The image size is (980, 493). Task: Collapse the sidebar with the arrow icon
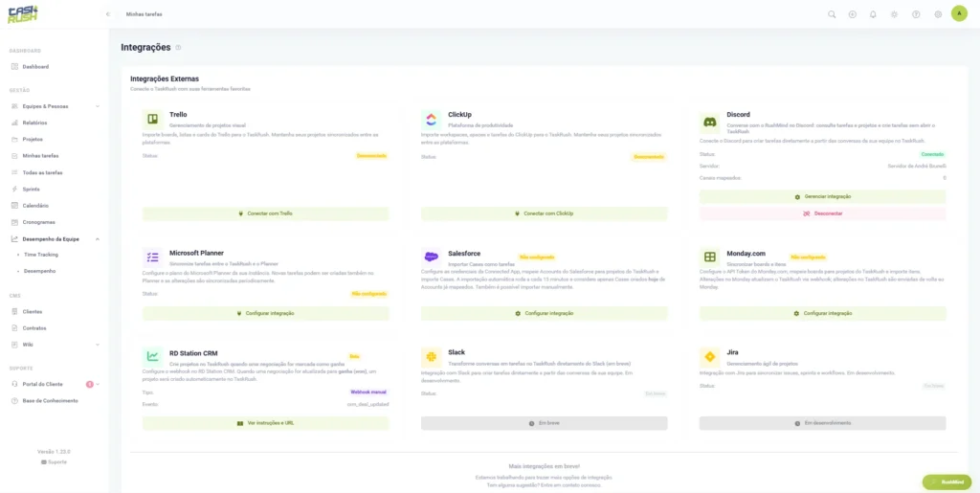pos(108,13)
